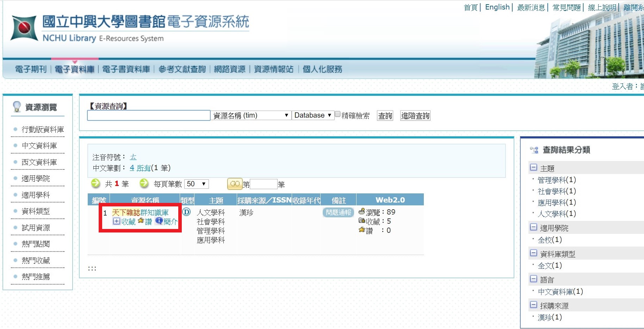Click the 查詢 search button

point(385,116)
